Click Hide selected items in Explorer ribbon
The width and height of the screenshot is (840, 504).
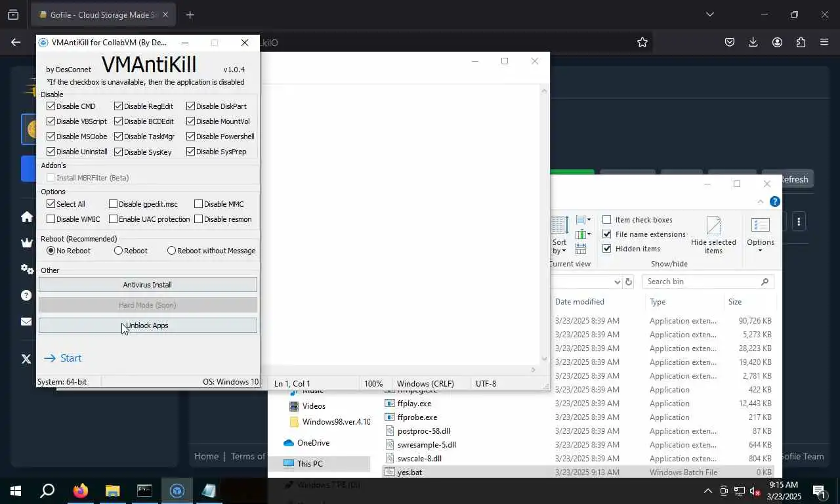713,235
